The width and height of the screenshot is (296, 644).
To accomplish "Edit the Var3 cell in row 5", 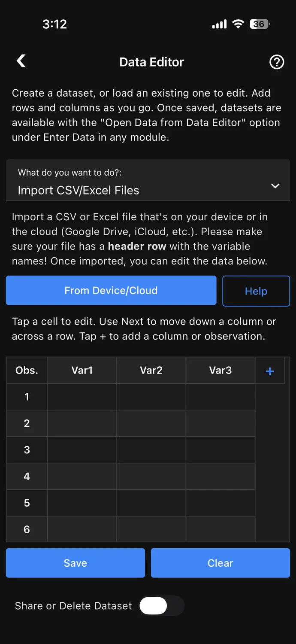I will (220, 503).
